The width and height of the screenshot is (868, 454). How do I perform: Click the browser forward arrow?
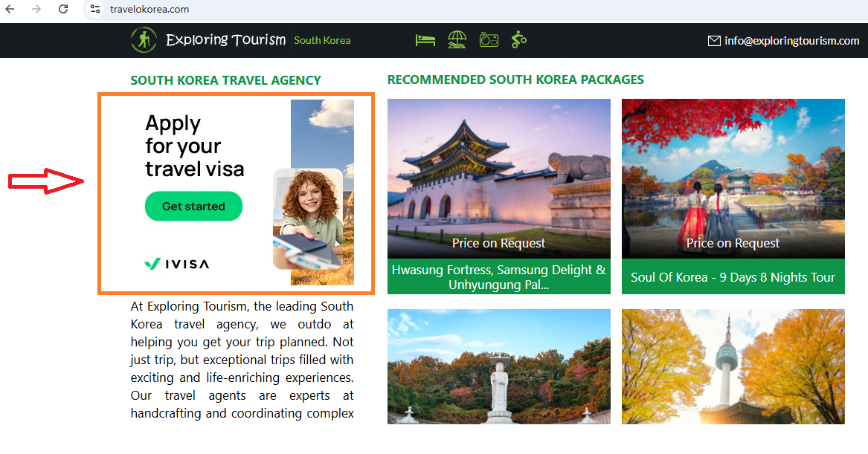click(x=36, y=9)
